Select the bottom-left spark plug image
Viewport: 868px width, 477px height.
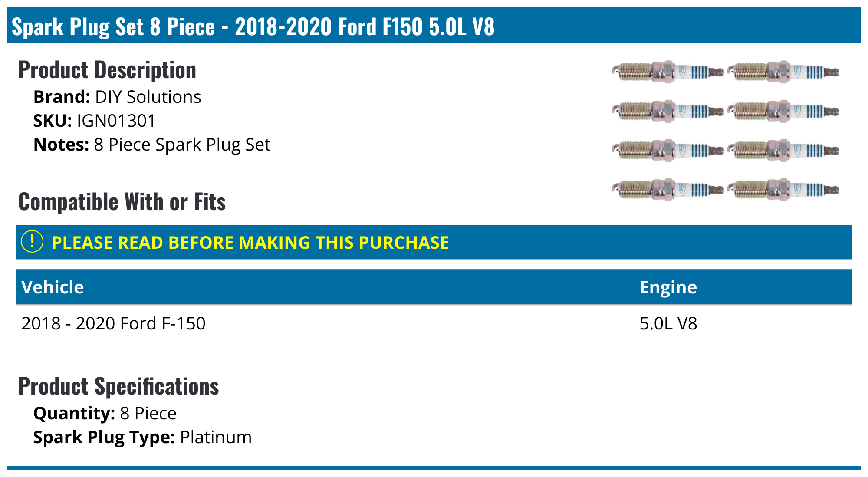click(667, 190)
